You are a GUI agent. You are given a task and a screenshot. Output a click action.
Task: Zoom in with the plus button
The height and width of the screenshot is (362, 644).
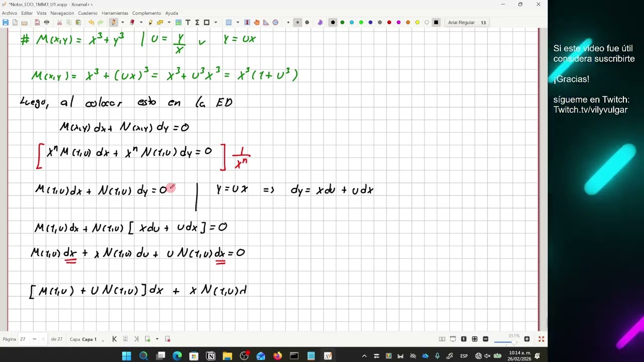point(527,339)
